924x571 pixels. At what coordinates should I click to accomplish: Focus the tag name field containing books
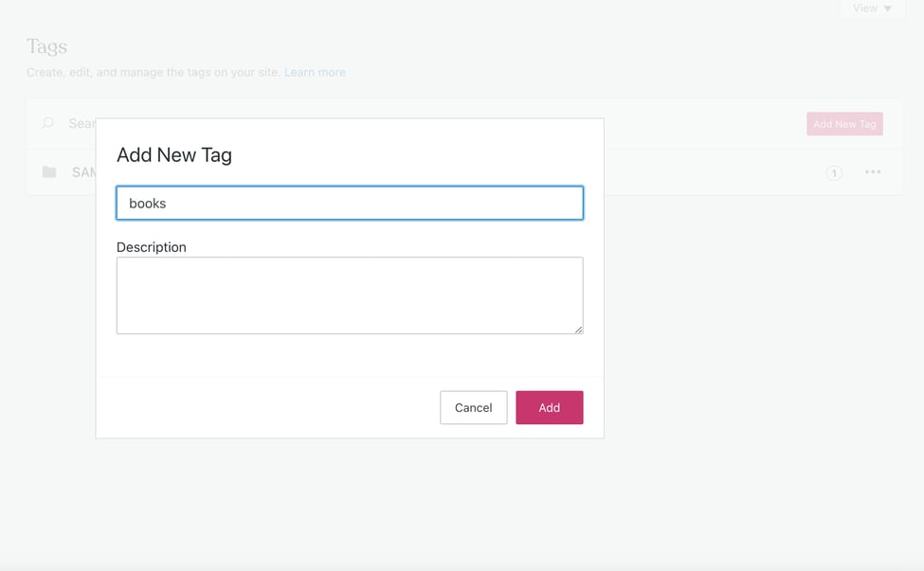[350, 203]
